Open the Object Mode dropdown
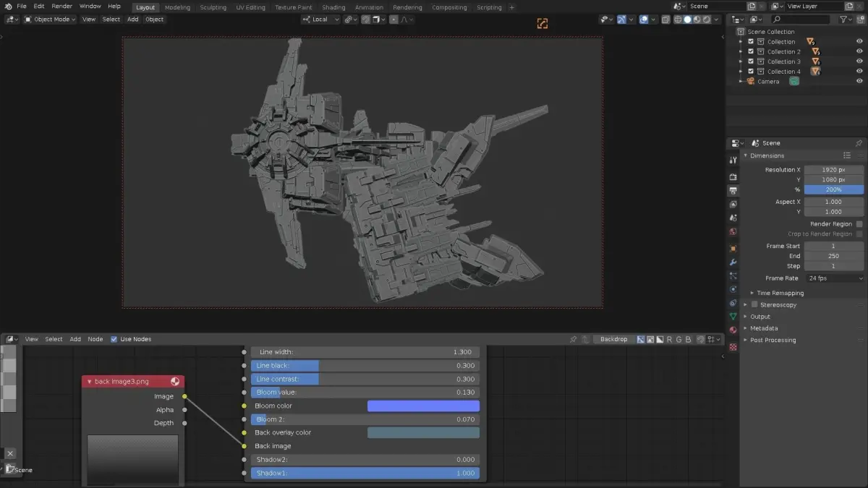Screen dimensions: 868x488 [51, 20]
